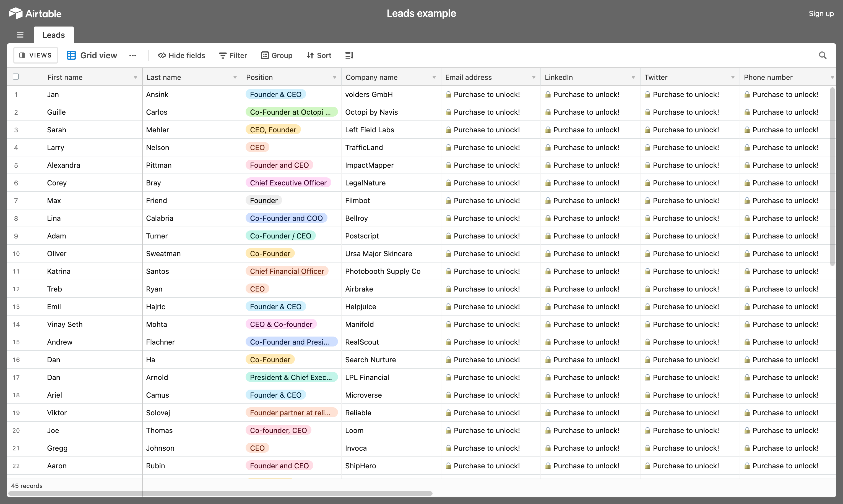The width and height of the screenshot is (843, 504).
Task: Open the Sort menu
Action: click(319, 55)
